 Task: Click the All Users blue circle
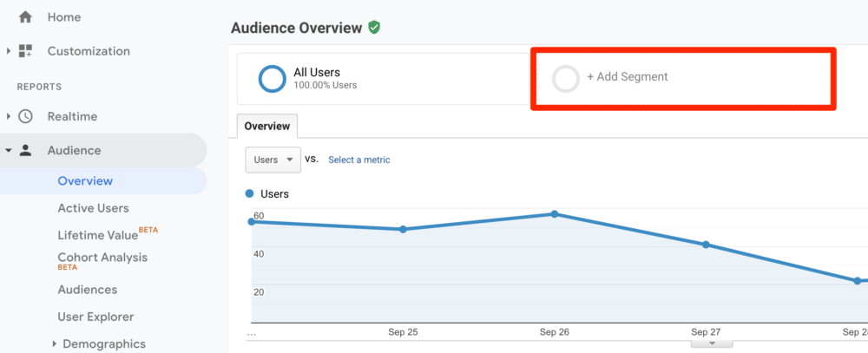[x=273, y=79]
